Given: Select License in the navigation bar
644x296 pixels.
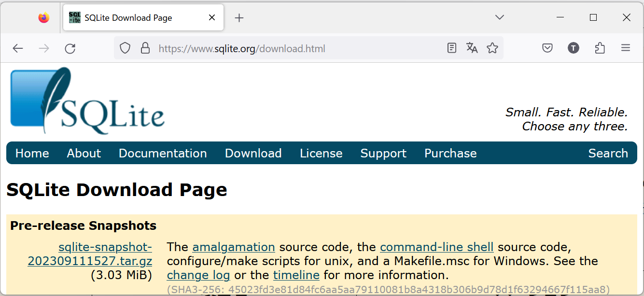Looking at the screenshot, I should [x=321, y=153].
